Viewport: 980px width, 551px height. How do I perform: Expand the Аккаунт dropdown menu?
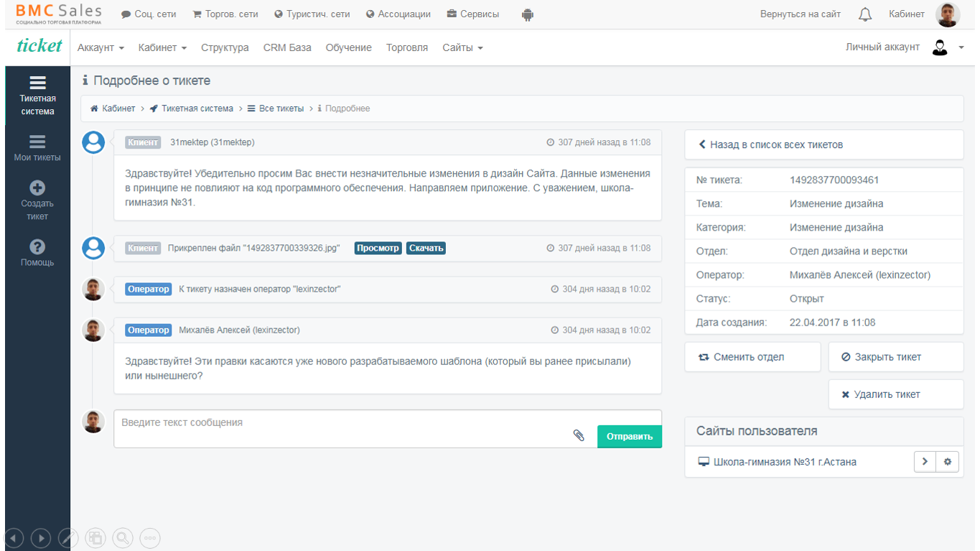coord(101,47)
